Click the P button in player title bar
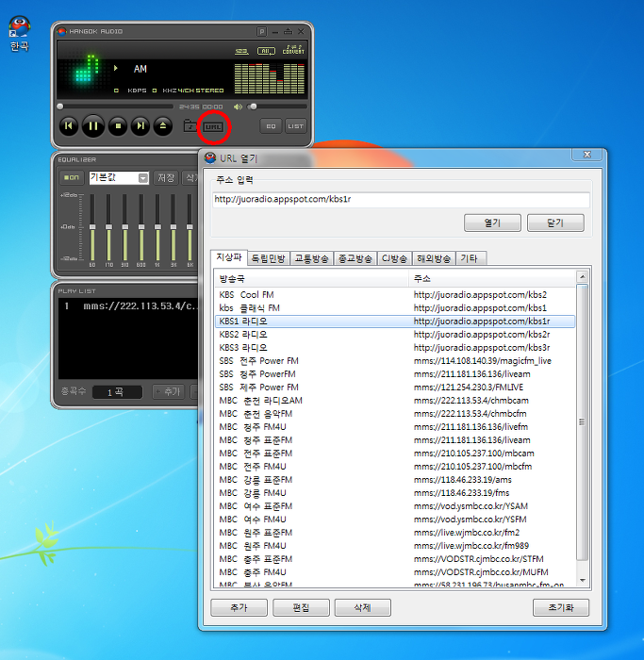The height and width of the screenshot is (660, 644). [x=261, y=31]
